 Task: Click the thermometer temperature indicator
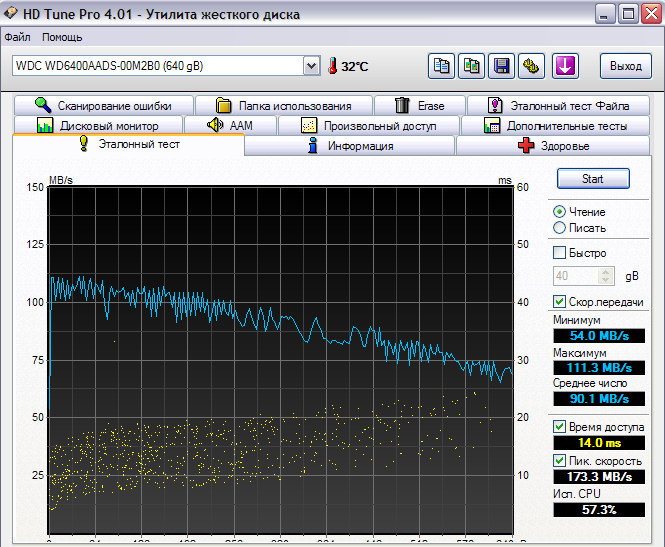332,66
